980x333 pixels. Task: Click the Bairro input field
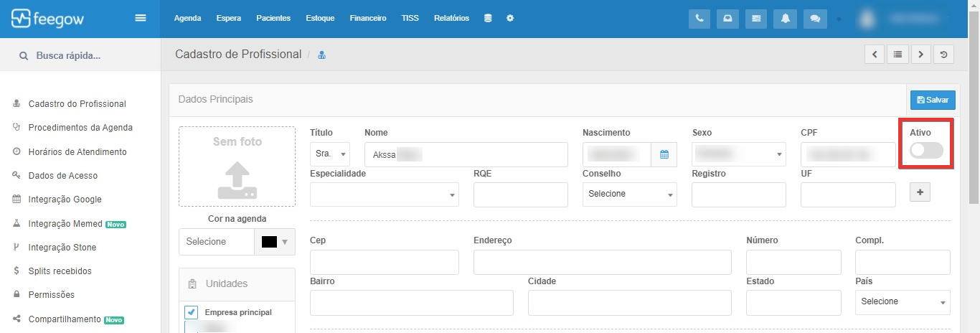point(412,302)
